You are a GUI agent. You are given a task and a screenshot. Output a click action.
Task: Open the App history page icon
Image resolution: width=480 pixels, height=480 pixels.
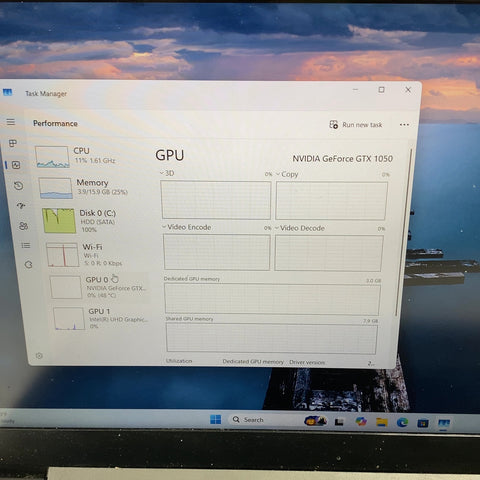pyautogui.click(x=19, y=186)
